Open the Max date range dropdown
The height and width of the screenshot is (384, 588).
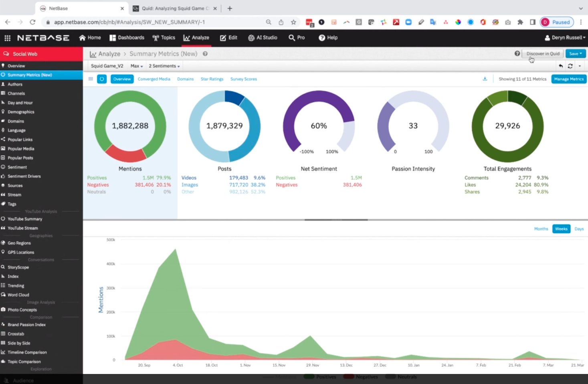136,65
